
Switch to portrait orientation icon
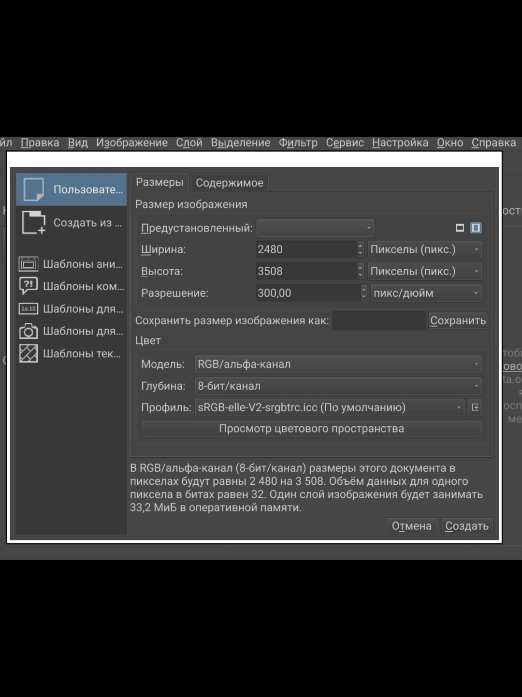476,228
